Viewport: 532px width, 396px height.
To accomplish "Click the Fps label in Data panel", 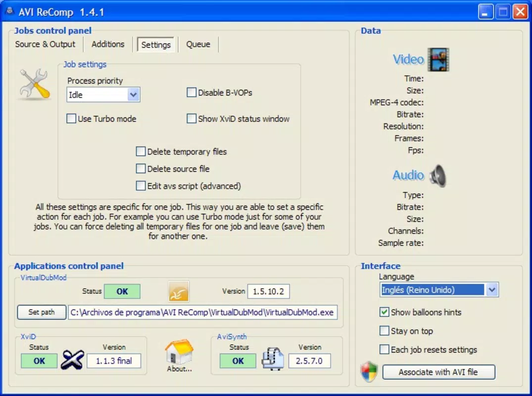I will (x=416, y=150).
